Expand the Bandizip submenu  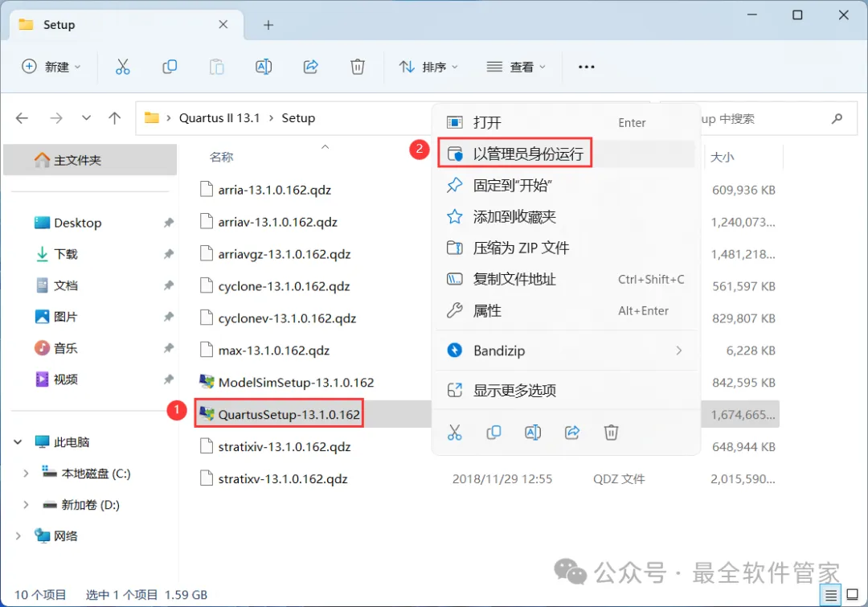pos(678,351)
